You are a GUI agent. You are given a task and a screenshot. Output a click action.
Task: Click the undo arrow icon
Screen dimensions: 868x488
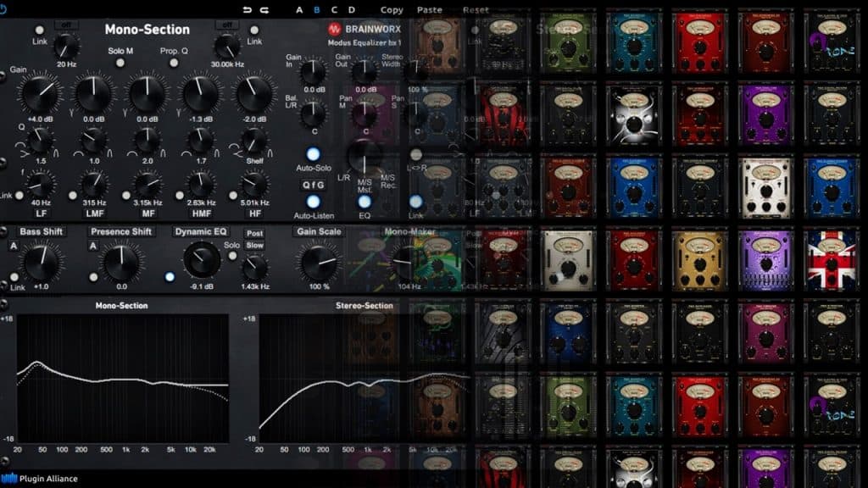coord(248,10)
